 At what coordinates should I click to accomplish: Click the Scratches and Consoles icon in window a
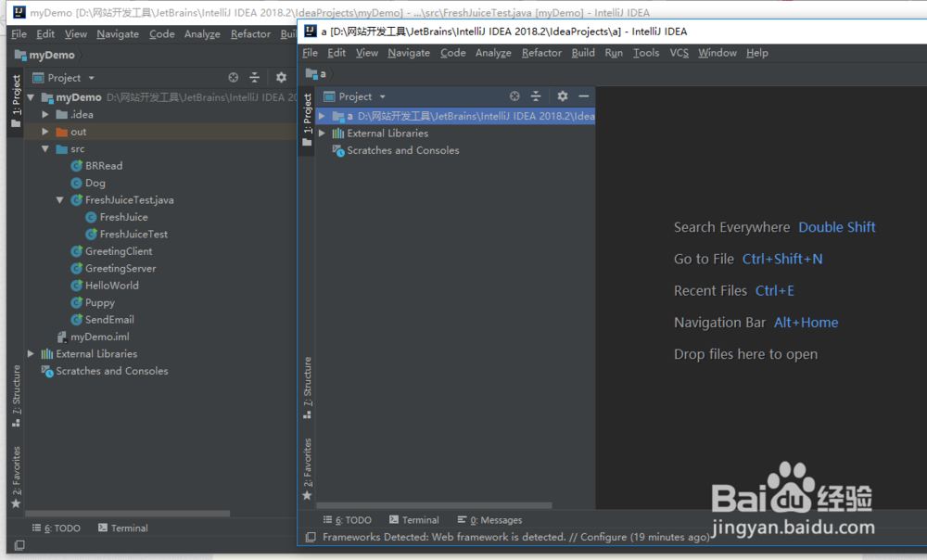click(x=338, y=151)
